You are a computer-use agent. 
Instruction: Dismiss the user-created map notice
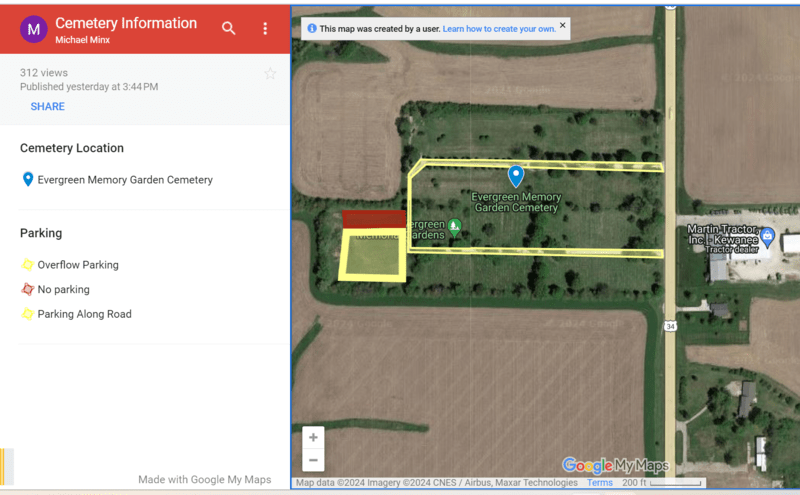[562, 26]
